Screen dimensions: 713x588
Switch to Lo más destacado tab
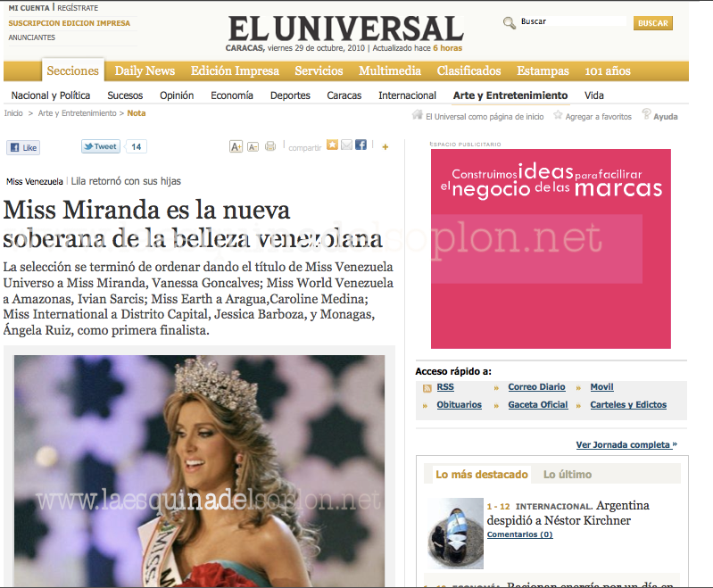point(482,475)
